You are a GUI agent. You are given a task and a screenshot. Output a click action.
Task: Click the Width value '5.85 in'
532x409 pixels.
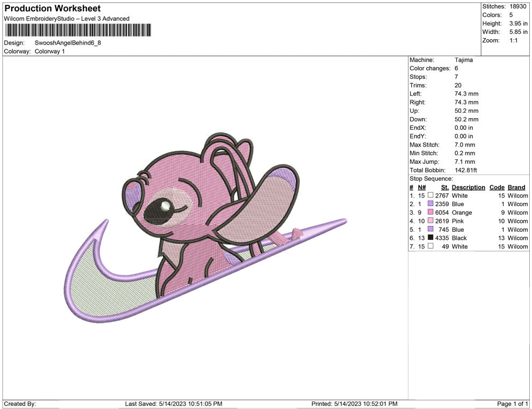[519, 32]
